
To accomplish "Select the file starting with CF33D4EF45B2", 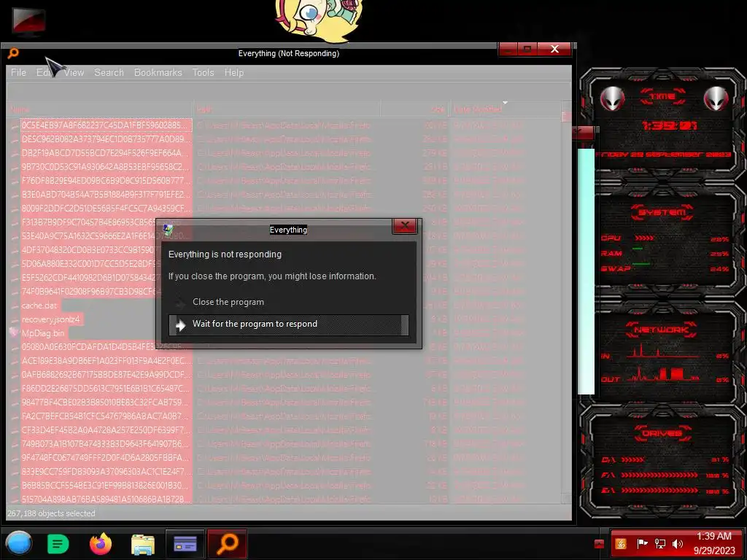I will [106, 430].
